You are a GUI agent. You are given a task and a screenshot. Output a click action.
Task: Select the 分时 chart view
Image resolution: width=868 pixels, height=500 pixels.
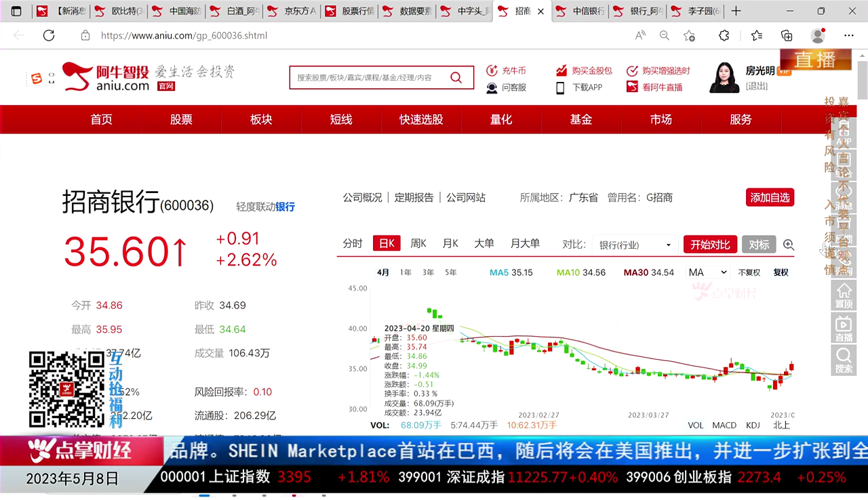point(353,244)
